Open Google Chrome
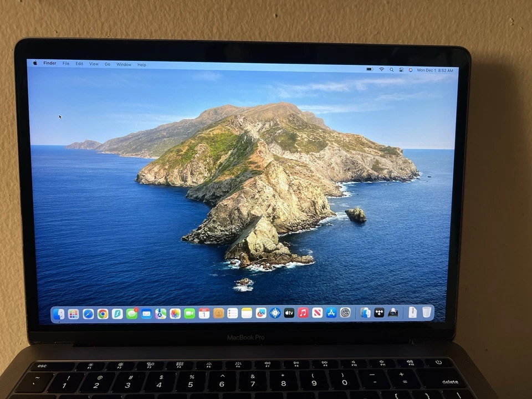This screenshot has width=532, height=399. point(103,313)
